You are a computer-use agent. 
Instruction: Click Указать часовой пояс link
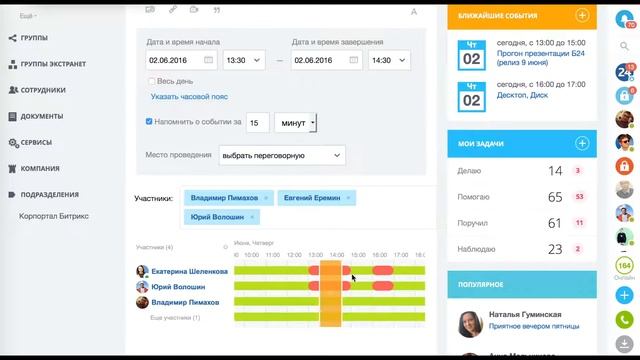[x=189, y=97]
